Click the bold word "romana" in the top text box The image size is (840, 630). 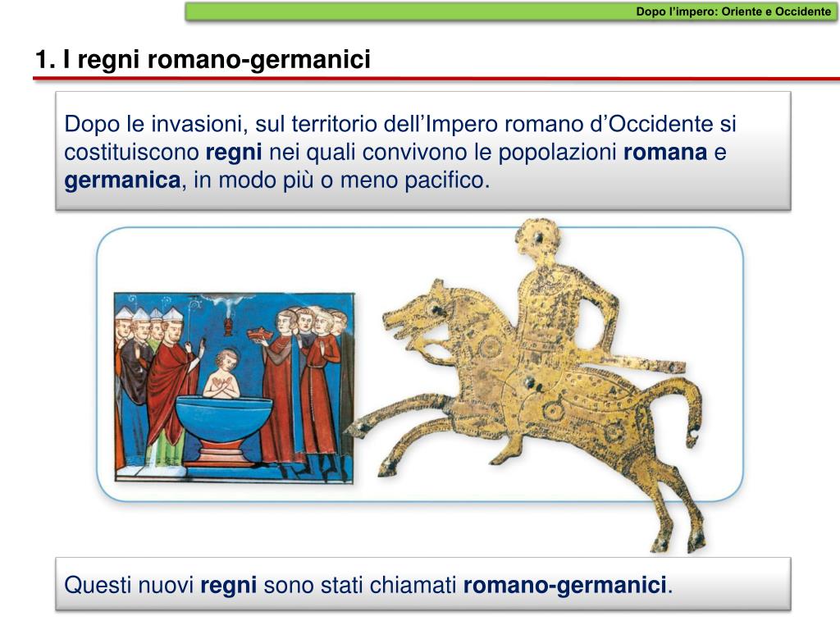664,152
